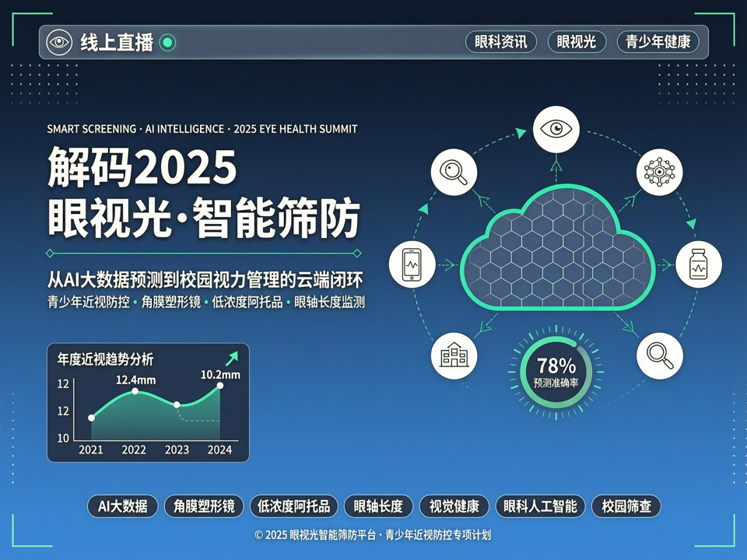747x560 pixels.
Task: Open the 眼科资讯 tab
Action: coord(500,42)
